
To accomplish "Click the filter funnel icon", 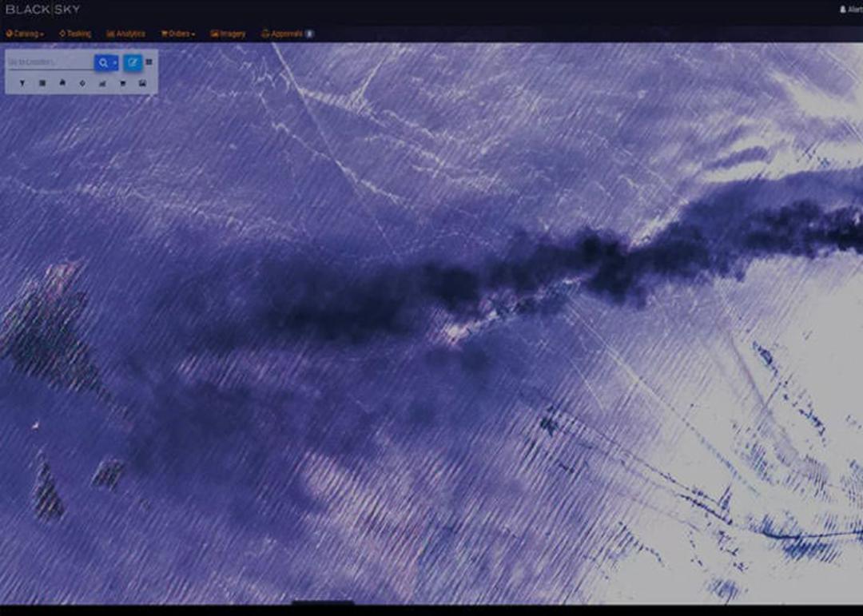I will (x=22, y=83).
